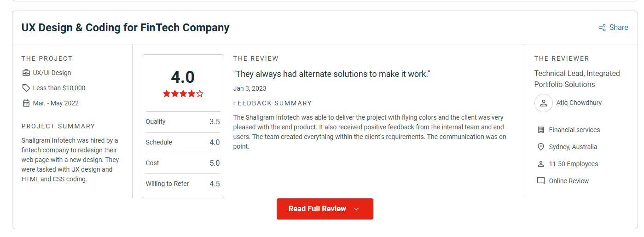
Task: Select the Schedule score row
Action: [x=183, y=143]
